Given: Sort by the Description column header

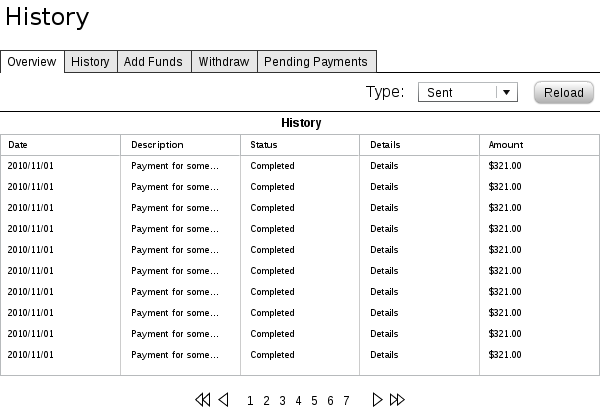Looking at the screenshot, I should (x=181, y=145).
